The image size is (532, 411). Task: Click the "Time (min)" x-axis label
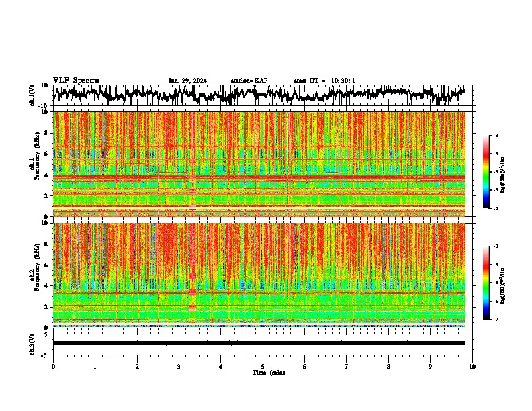pyautogui.click(x=269, y=373)
